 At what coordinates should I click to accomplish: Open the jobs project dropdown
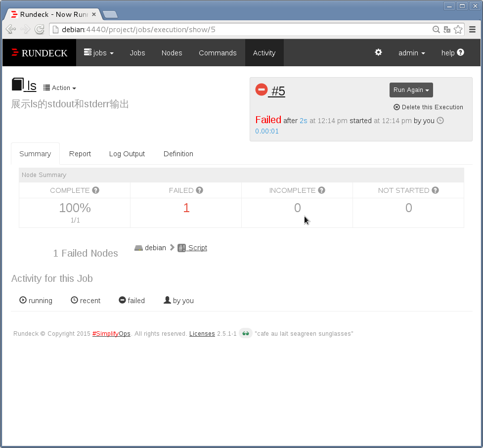tap(99, 53)
